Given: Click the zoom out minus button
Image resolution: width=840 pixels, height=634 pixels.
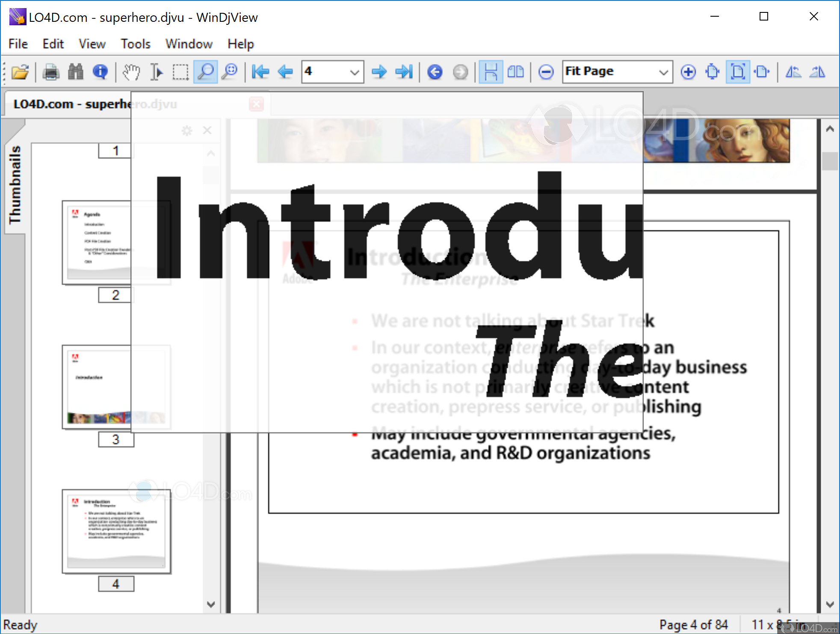Looking at the screenshot, I should 546,72.
